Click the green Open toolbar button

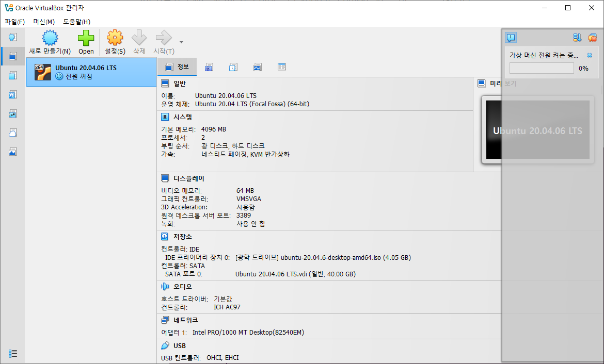coord(86,42)
